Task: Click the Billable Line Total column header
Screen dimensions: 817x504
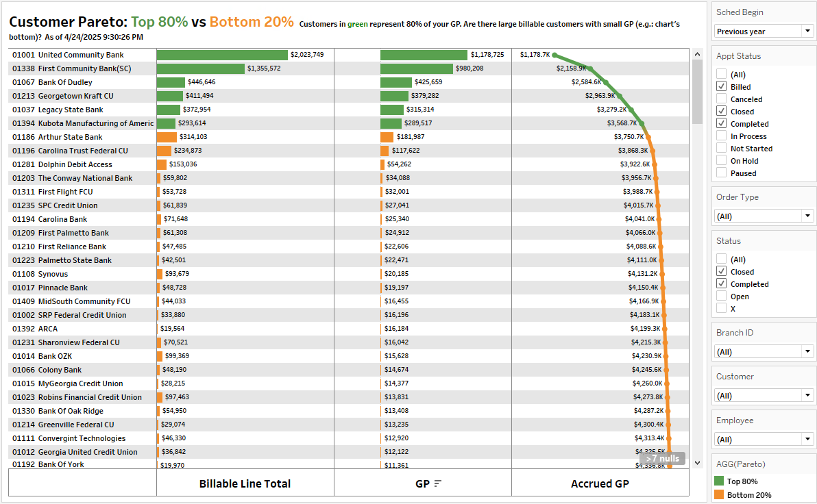Action: tap(245, 483)
